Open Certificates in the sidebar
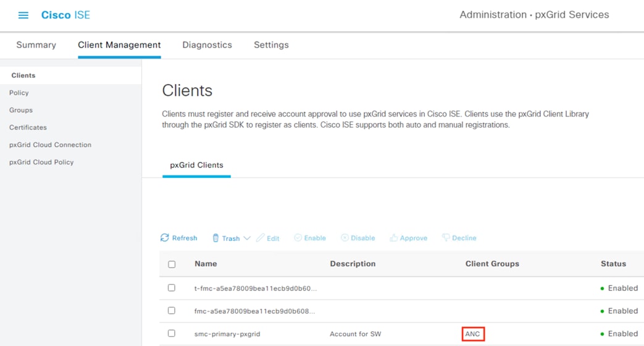The height and width of the screenshot is (346, 644). point(28,127)
